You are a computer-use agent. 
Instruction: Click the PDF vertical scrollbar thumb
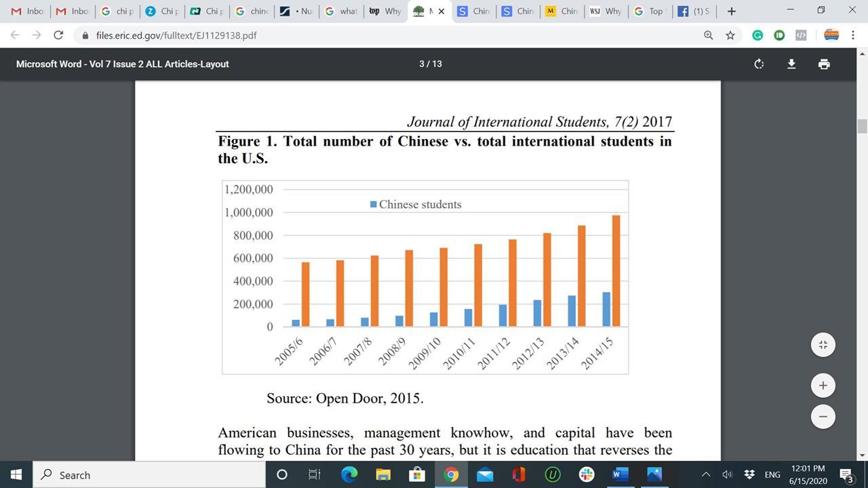click(863, 126)
